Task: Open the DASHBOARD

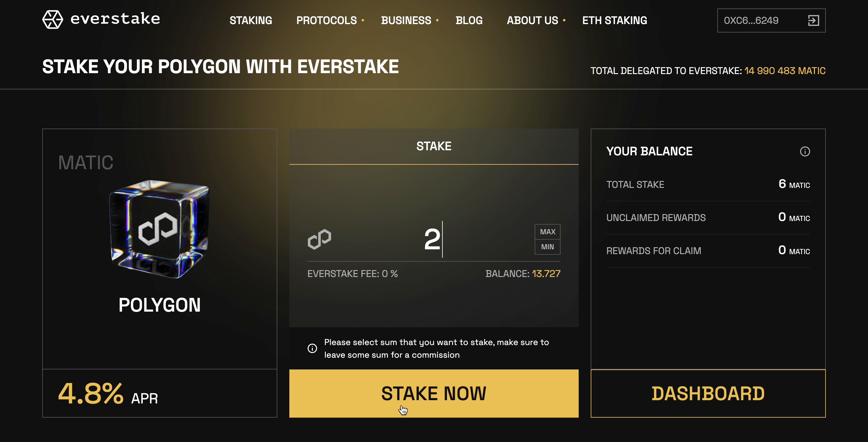Action: (x=708, y=393)
